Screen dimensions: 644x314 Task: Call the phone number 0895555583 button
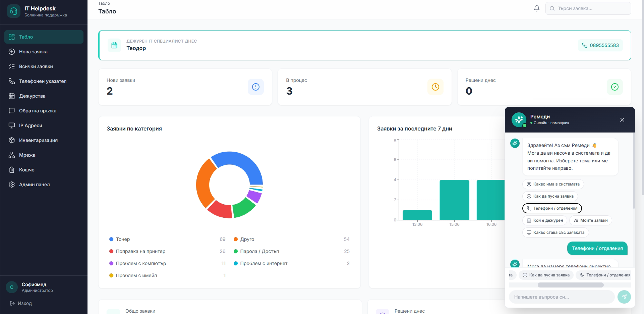click(600, 45)
